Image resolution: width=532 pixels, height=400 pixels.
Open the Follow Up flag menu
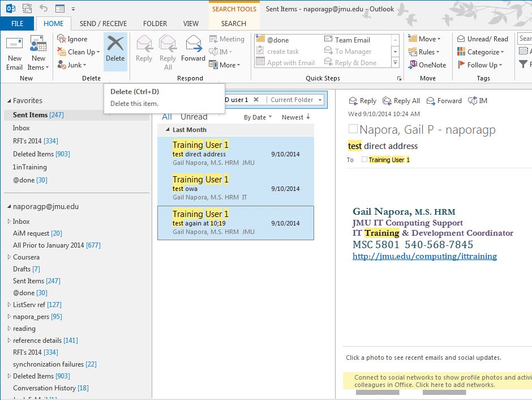pos(480,65)
